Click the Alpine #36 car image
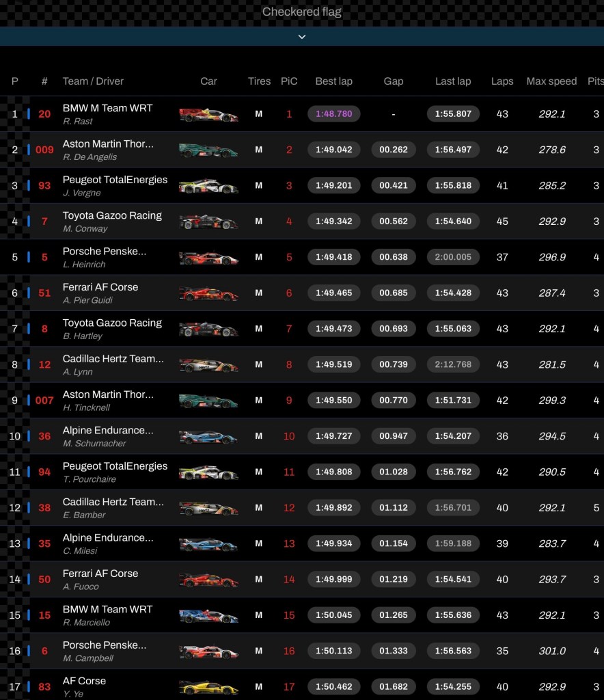 [208, 437]
